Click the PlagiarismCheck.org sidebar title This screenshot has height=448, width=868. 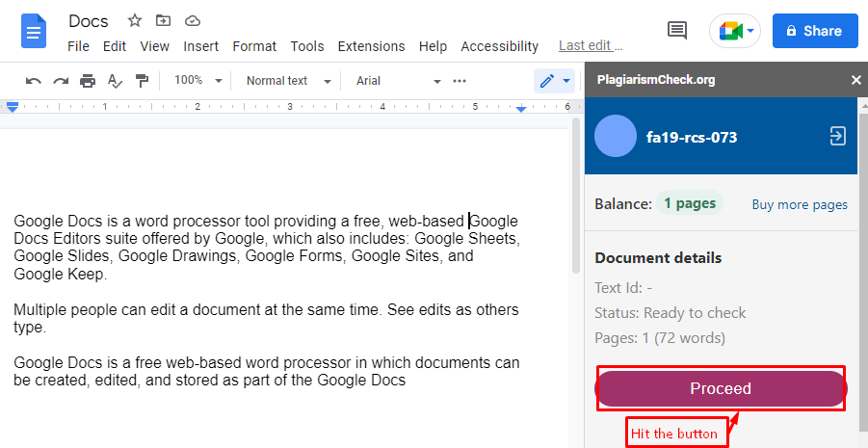click(x=656, y=80)
